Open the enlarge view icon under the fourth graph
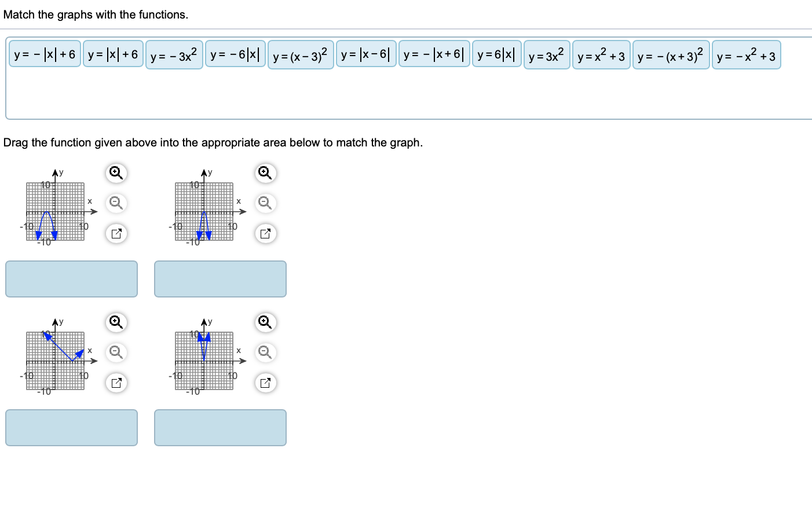 pos(265,383)
